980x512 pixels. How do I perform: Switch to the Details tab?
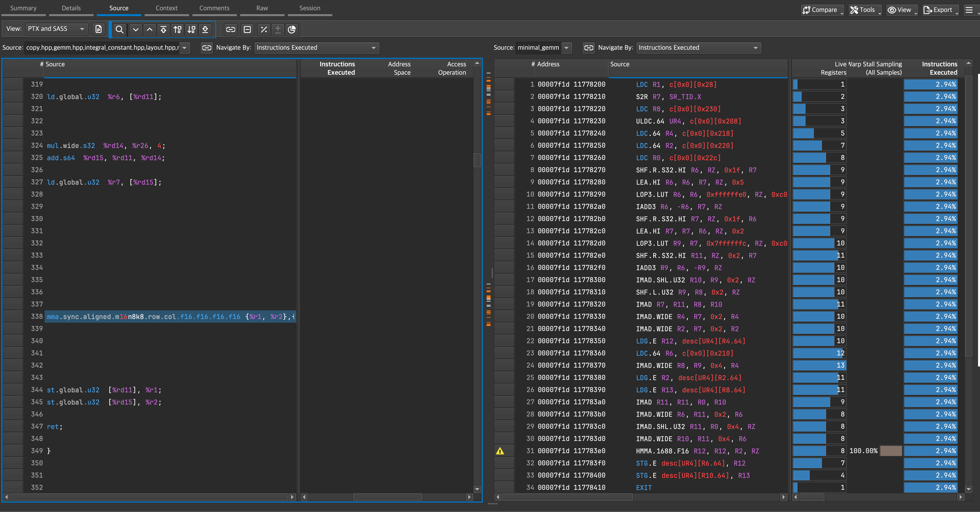pyautogui.click(x=71, y=8)
